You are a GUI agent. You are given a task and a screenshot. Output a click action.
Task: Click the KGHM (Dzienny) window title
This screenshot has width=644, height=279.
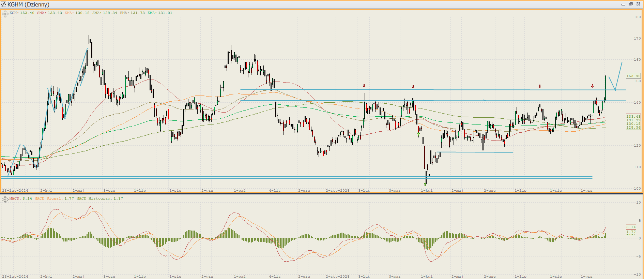(x=28, y=4)
